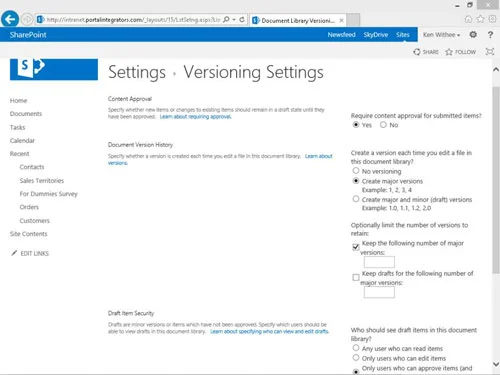Open the Orders list link
The width and height of the screenshot is (500, 375).
click(29, 207)
